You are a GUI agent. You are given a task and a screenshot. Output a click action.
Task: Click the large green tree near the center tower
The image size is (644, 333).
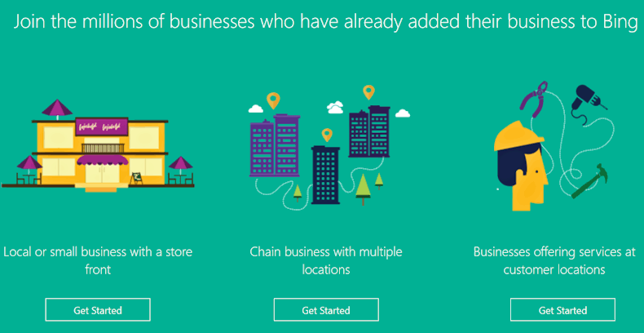click(x=363, y=189)
